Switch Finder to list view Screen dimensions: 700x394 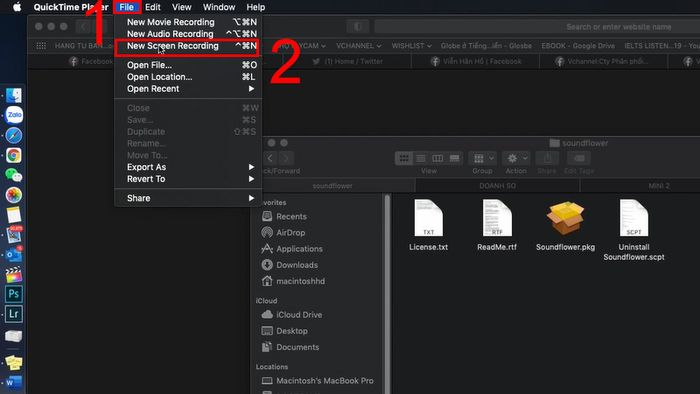pyautogui.click(x=421, y=158)
